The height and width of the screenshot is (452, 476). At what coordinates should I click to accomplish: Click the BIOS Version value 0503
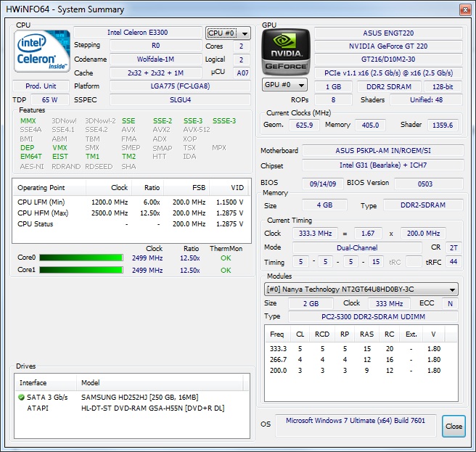(429, 184)
